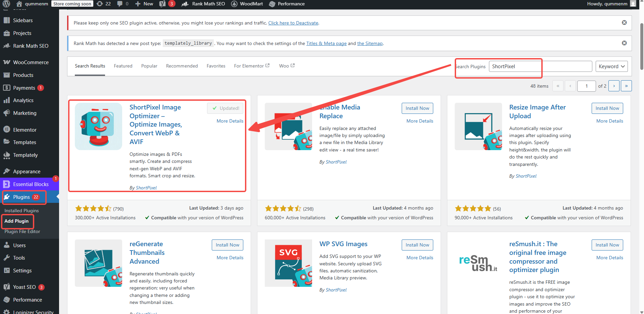The image size is (644, 314).
Task: Dismiss the Rank Math post type notice
Action: click(x=624, y=43)
